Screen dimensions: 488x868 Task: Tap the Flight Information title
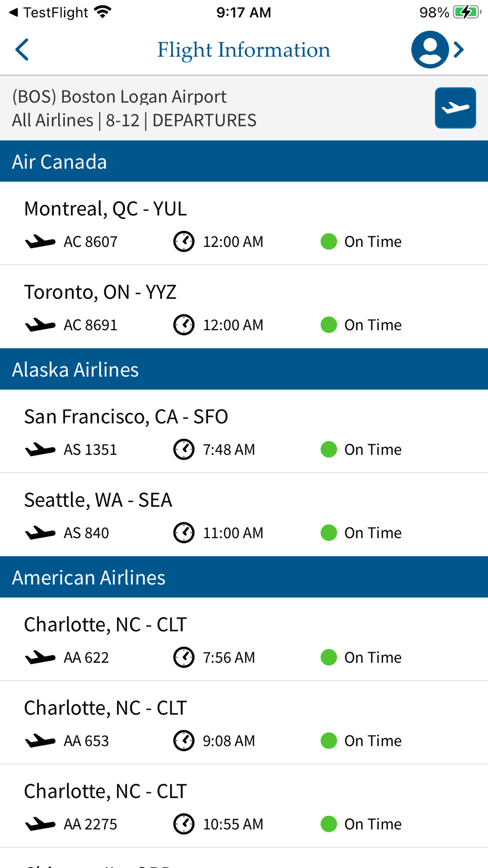point(244,50)
